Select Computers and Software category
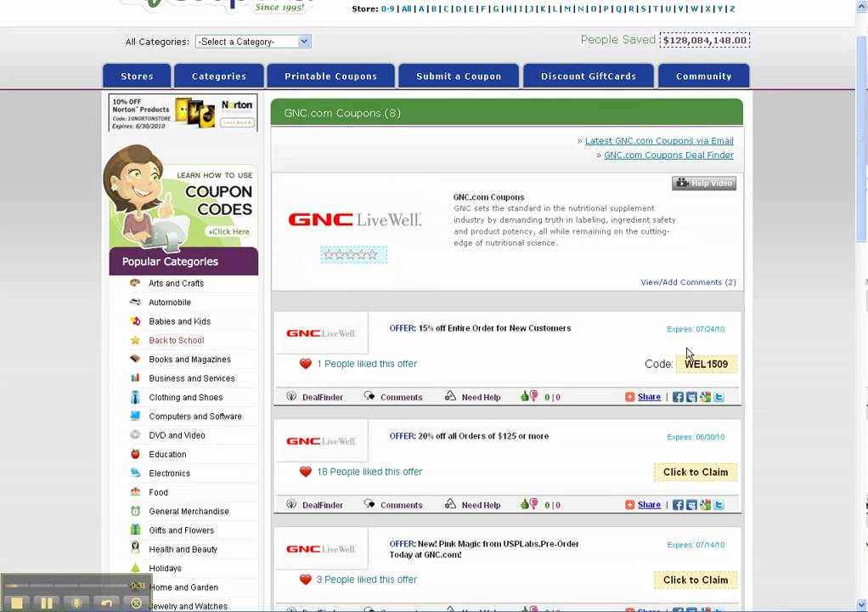The image size is (868, 612). [194, 416]
